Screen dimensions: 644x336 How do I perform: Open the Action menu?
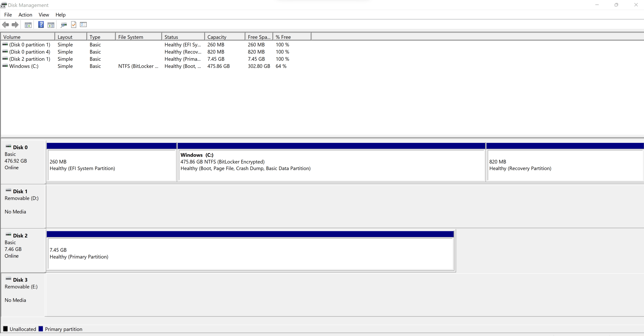click(25, 15)
